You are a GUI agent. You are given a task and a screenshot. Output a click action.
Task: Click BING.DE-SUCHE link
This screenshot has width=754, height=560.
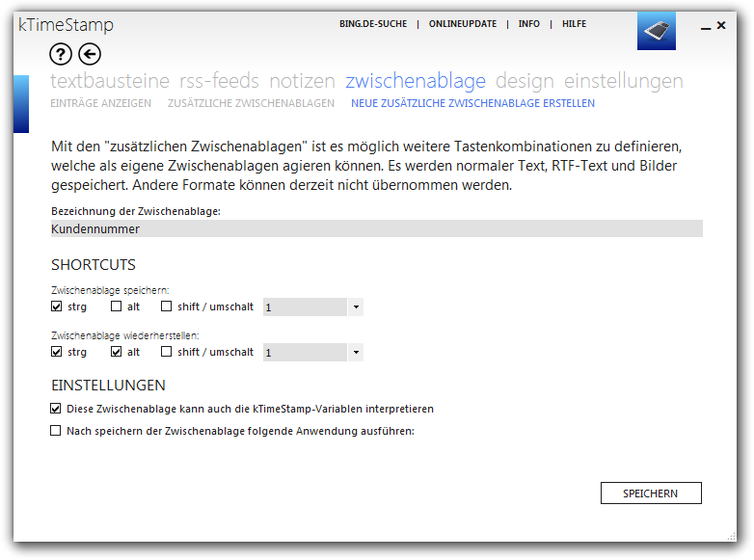(x=373, y=24)
